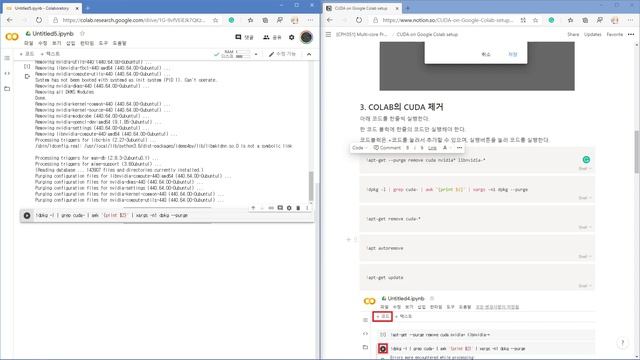Open the Colab View menu
The height and width of the screenshot is (360, 640).
pos(56,43)
